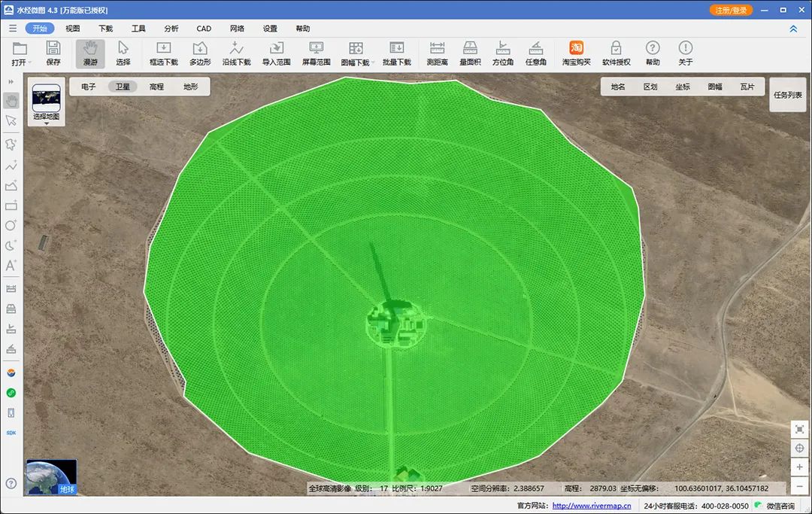Switch to 高程 elevation map layer
This screenshot has height=514, width=812.
[x=156, y=87]
